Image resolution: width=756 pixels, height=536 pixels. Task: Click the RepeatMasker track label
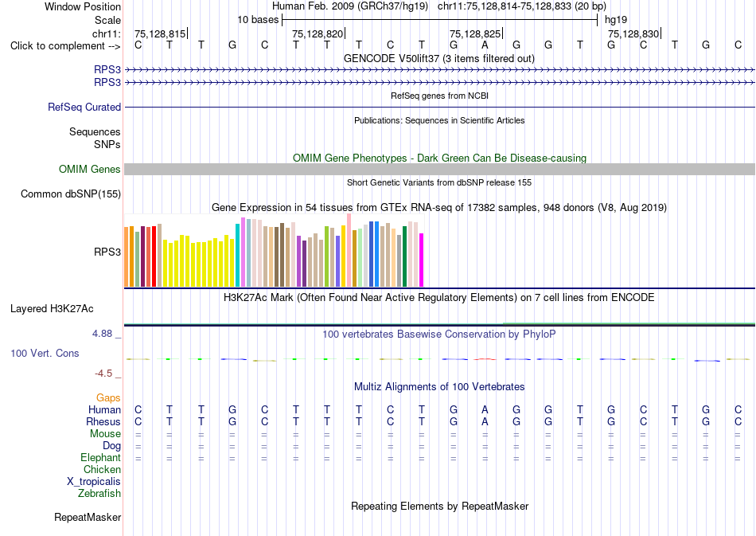pyautogui.click(x=88, y=517)
